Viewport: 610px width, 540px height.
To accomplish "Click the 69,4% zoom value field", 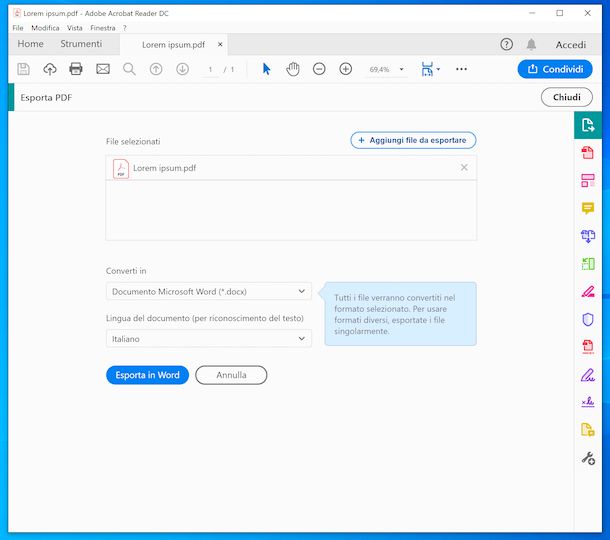I will [379, 69].
